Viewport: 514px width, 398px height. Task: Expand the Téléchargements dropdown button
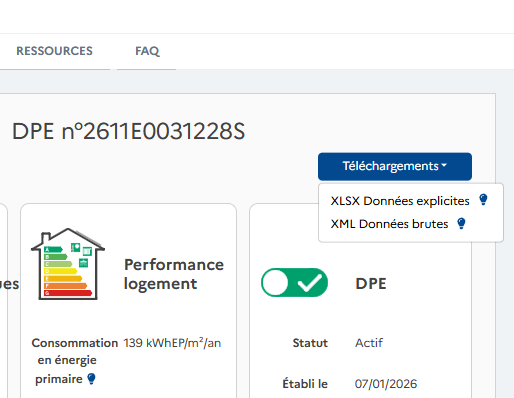tap(395, 166)
